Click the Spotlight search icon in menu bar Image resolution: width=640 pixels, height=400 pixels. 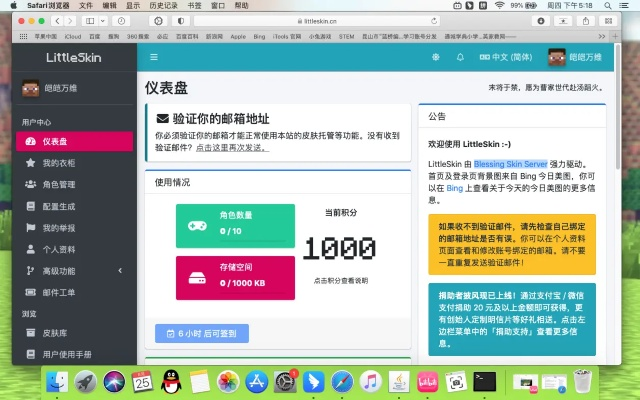pos(608,5)
